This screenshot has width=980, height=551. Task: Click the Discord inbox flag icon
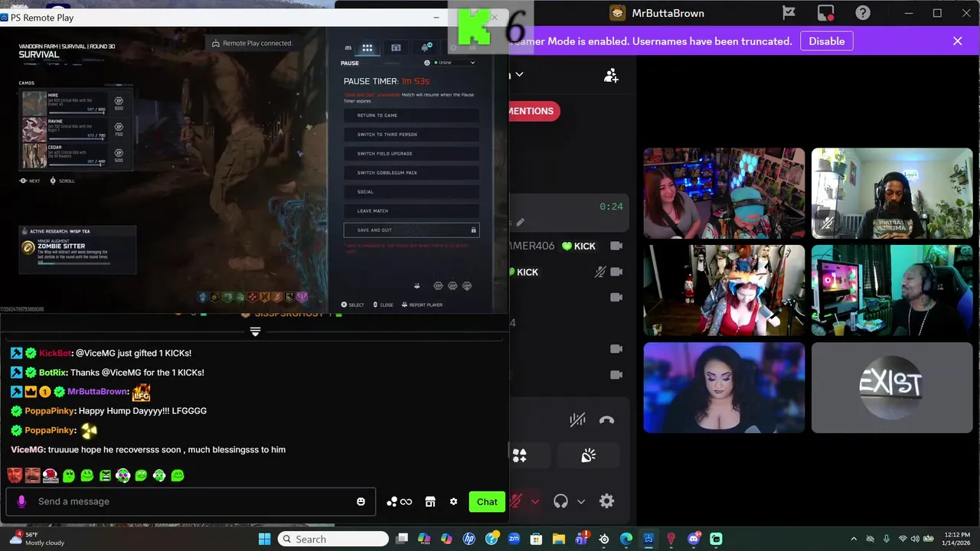(x=789, y=13)
